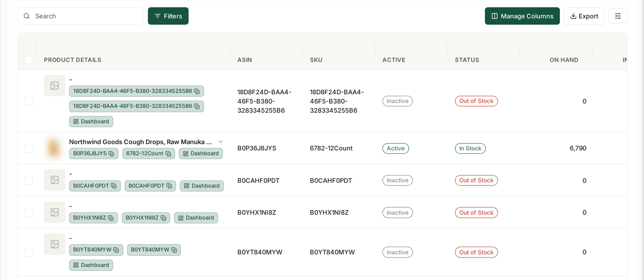
Task: Open Dashboard chip in the B0CAHF0PDT row
Action: point(202,186)
